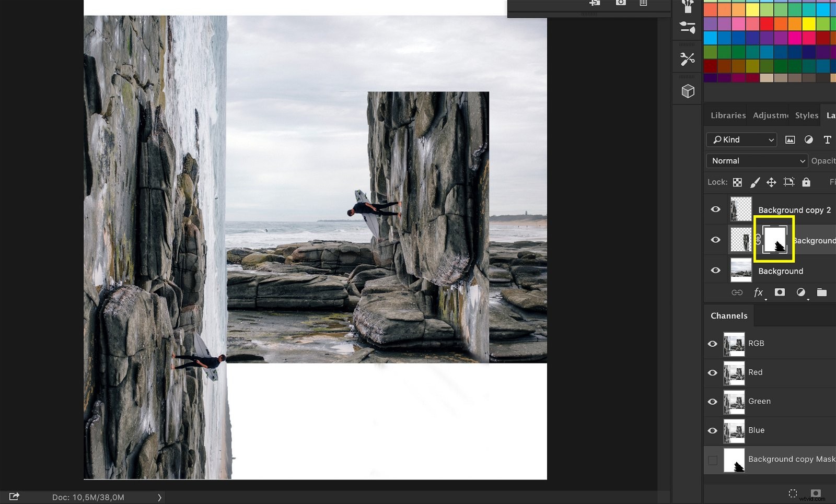Add a layer mask from the Layers panel

click(780, 292)
